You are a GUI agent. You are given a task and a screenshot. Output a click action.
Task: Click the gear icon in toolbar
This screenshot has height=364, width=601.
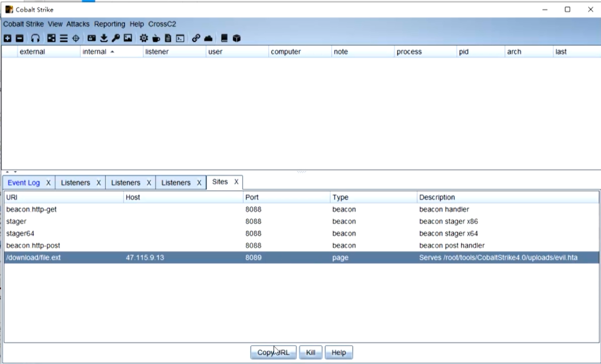pyautogui.click(x=144, y=38)
